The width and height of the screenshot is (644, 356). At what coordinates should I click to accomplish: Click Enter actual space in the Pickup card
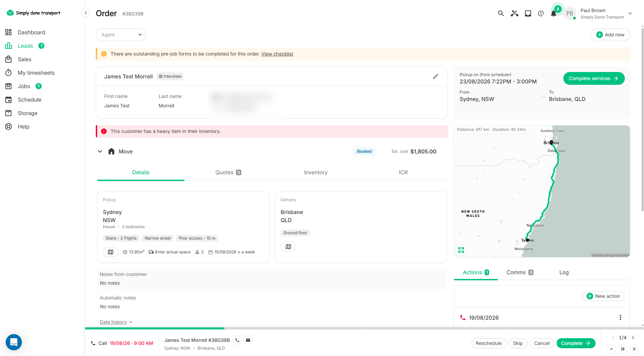click(170, 252)
